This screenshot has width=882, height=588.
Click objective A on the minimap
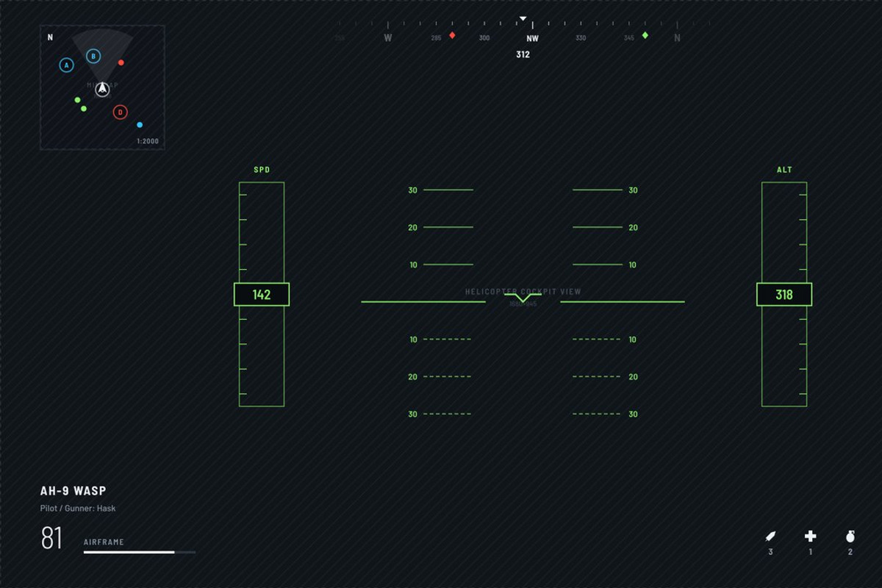[67, 65]
